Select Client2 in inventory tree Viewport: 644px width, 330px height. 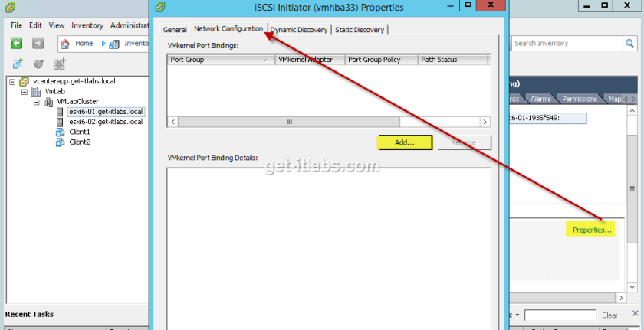pos(80,142)
